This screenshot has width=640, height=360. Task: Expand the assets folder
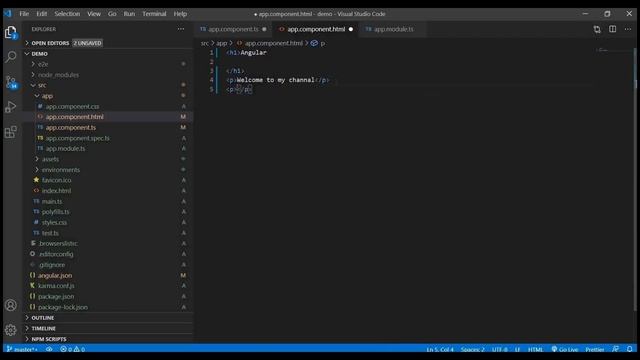(x=108, y=159)
